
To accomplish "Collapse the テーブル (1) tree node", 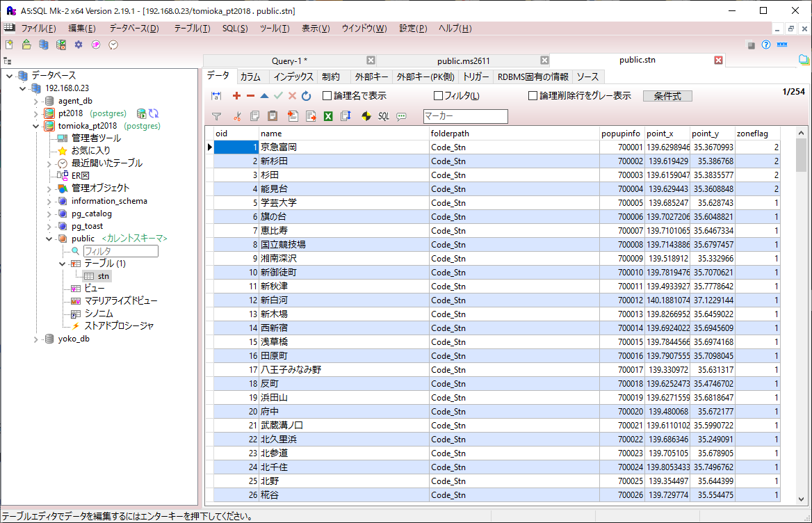I will pyautogui.click(x=62, y=264).
